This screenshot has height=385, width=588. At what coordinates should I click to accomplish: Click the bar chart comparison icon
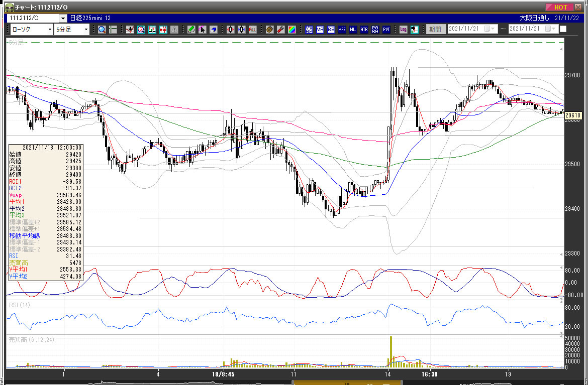152,29
